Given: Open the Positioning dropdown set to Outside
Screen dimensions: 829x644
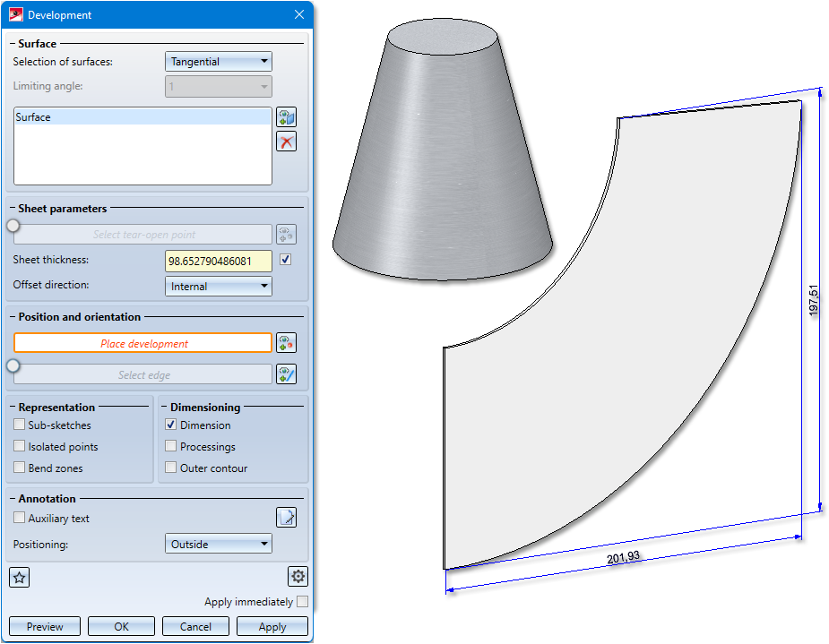Looking at the screenshot, I should (x=219, y=544).
